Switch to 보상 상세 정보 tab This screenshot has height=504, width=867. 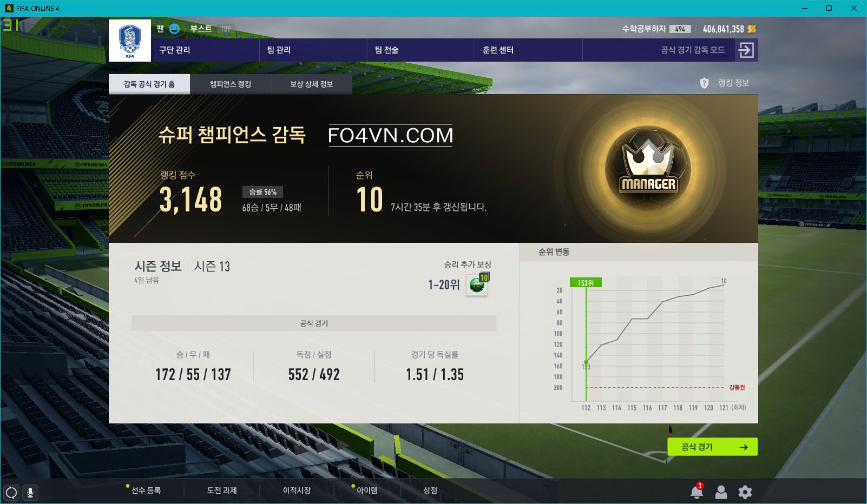tap(312, 84)
